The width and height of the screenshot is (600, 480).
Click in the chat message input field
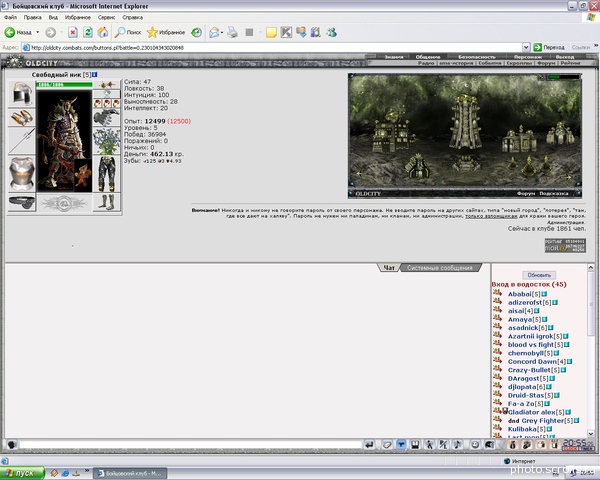190,444
